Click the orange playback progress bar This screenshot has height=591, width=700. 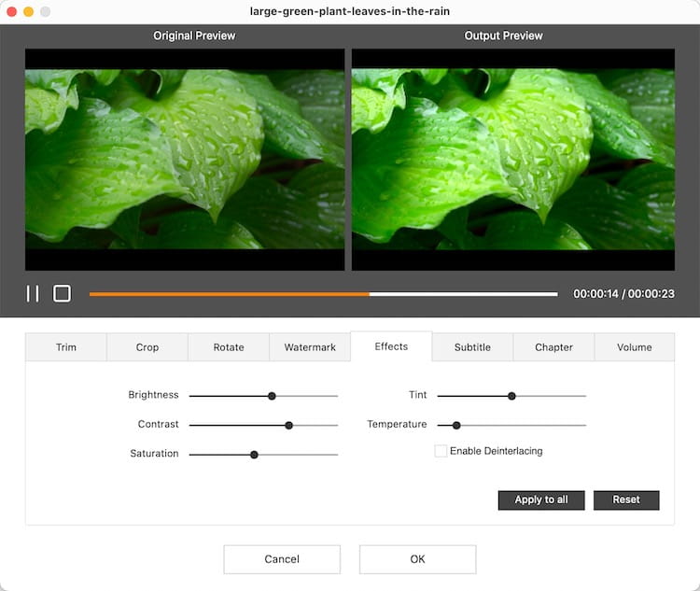click(230, 294)
